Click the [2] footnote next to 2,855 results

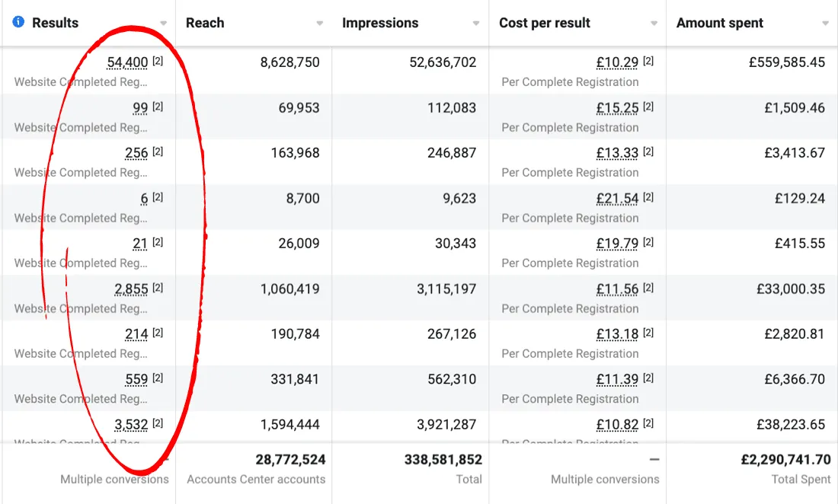[x=158, y=288]
